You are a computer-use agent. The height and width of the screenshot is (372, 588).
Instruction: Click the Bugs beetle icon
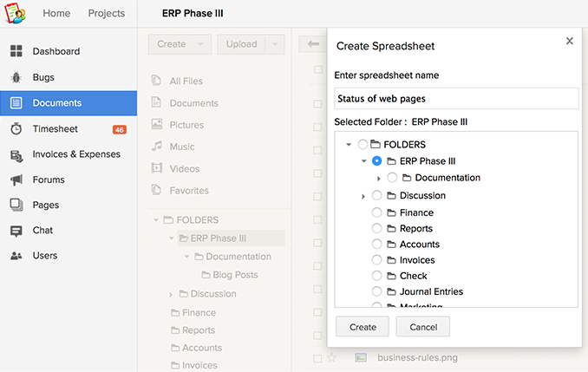click(x=16, y=77)
